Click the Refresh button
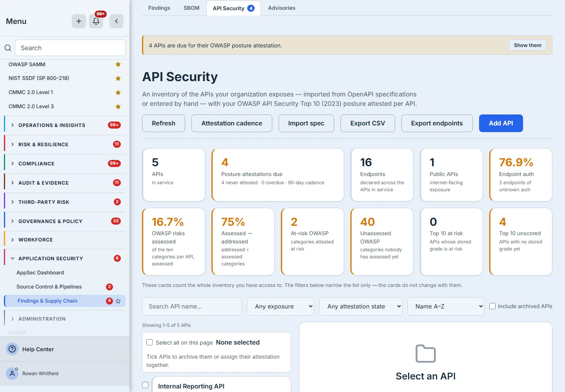Screen dimensions: 565x392 (164, 123)
